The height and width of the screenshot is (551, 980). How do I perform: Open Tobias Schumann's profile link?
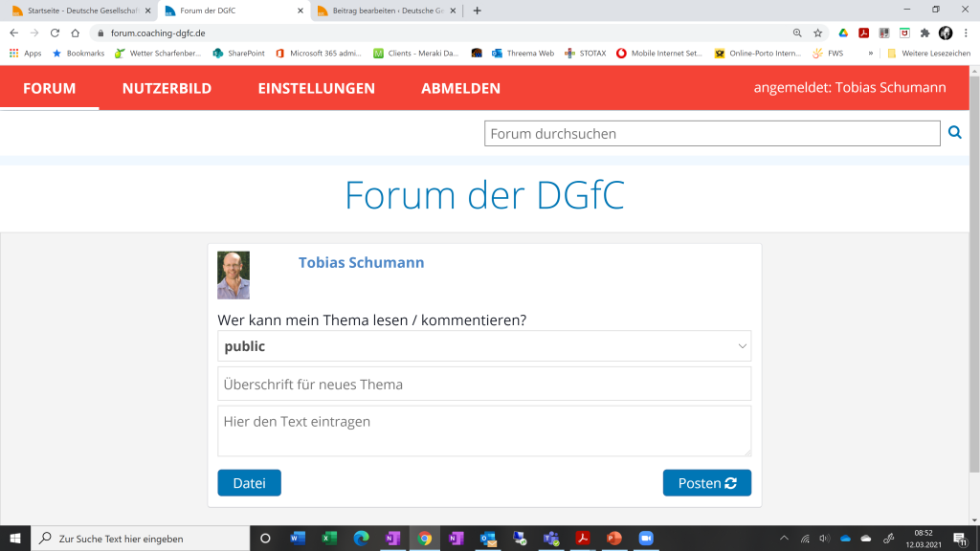click(x=361, y=262)
